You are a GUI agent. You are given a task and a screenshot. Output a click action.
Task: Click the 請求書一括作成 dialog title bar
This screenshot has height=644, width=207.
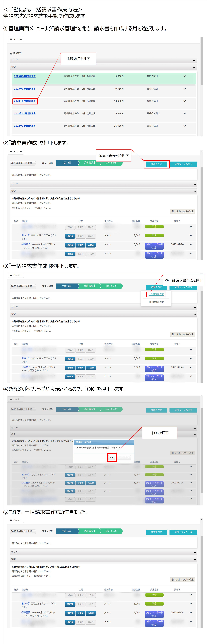pos(104,442)
